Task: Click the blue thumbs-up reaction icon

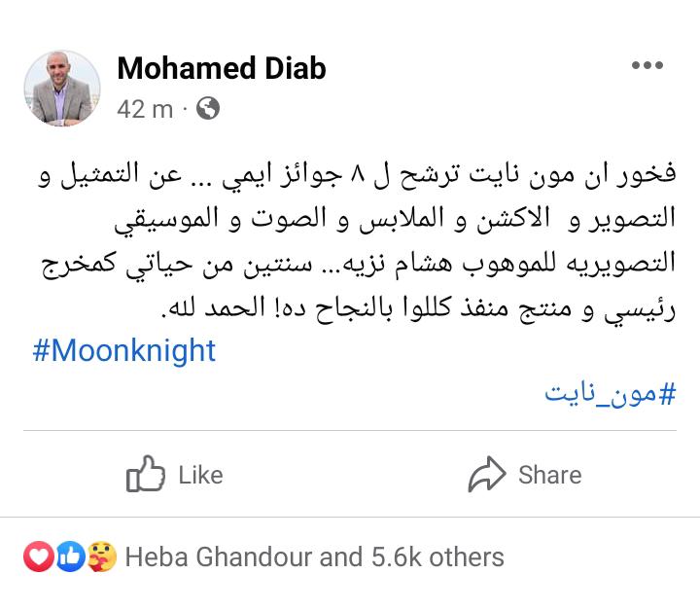Action: (x=68, y=557)
